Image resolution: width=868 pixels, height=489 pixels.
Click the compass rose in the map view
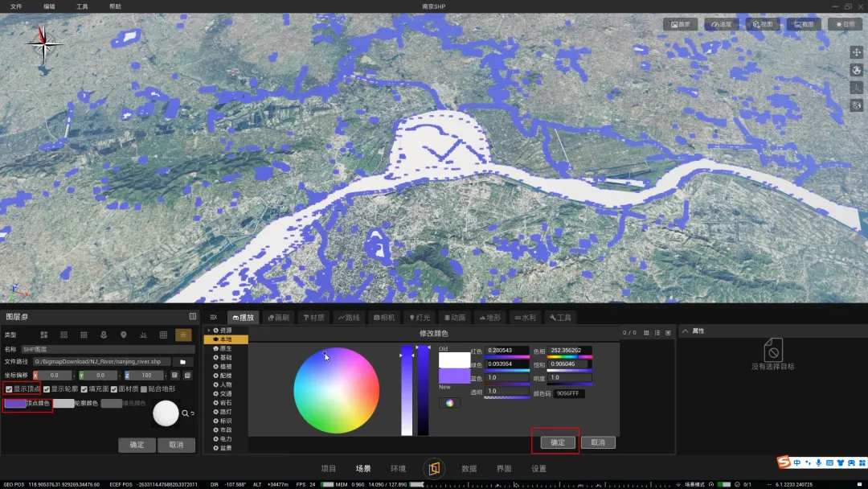[43, 45]
